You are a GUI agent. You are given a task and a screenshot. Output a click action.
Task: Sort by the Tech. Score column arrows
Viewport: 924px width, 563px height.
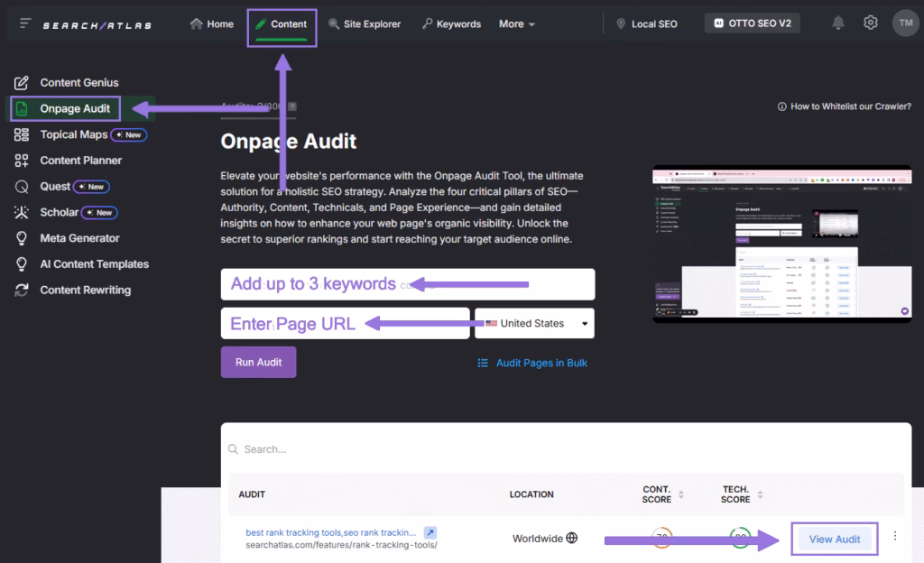point(759,494)
